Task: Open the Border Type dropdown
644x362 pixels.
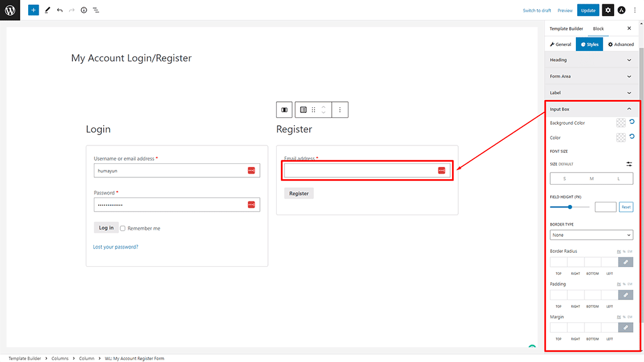Action: pos(591,235)
